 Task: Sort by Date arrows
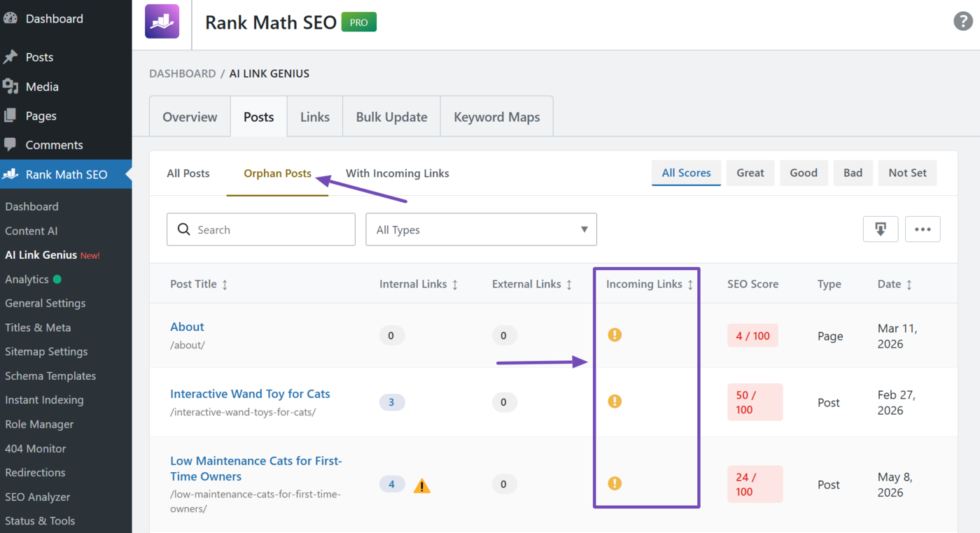[909, 285]
